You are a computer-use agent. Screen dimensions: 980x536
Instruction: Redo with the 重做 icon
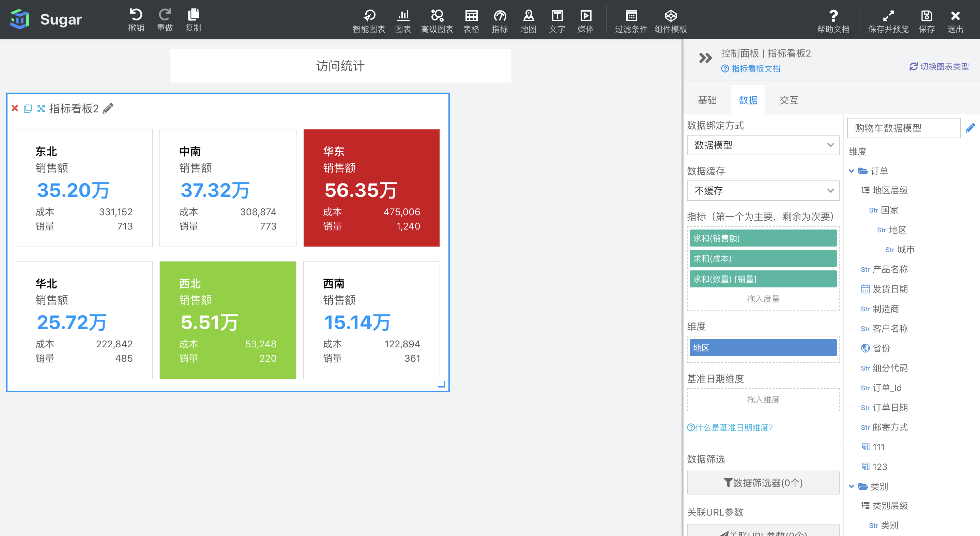(165, 20)
